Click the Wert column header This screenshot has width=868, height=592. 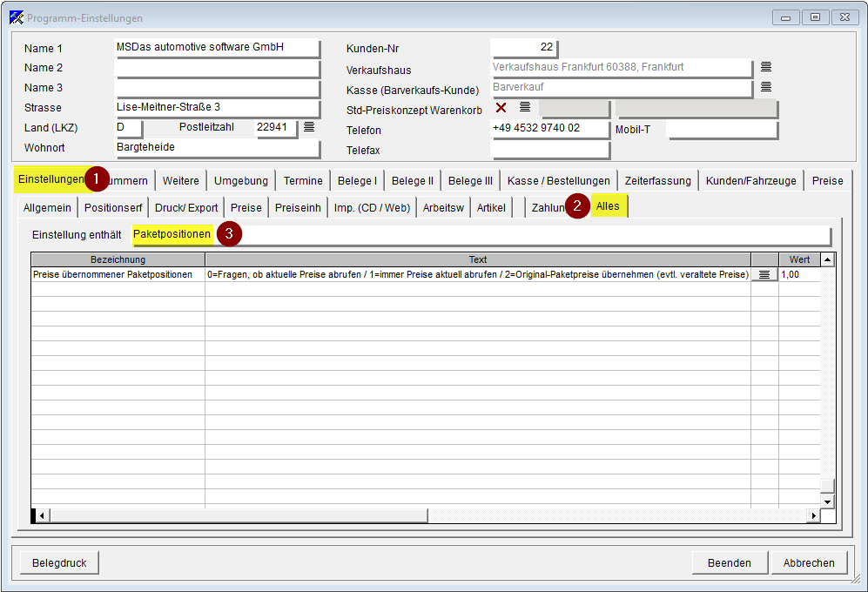pos(799,259)
